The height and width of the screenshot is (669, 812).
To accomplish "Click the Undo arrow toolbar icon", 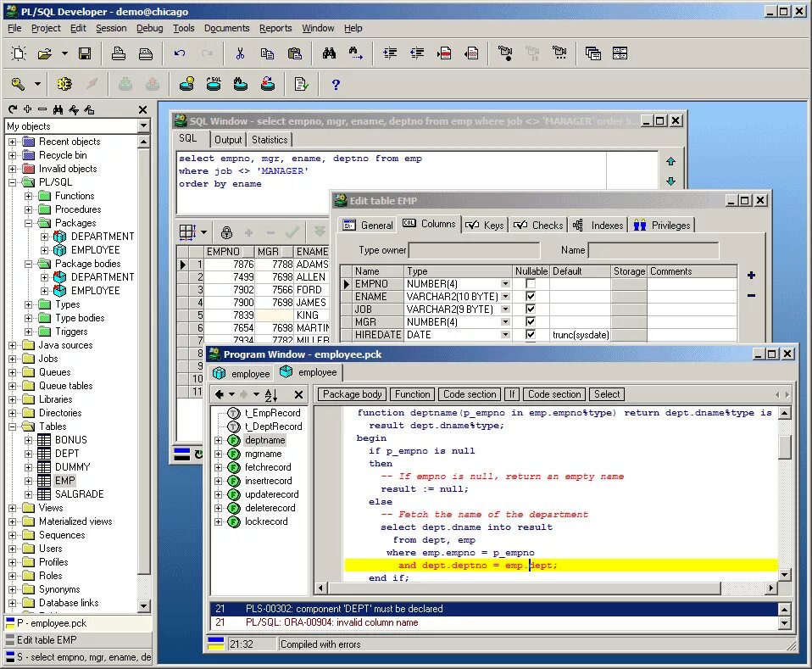I will tap(179, 53).
